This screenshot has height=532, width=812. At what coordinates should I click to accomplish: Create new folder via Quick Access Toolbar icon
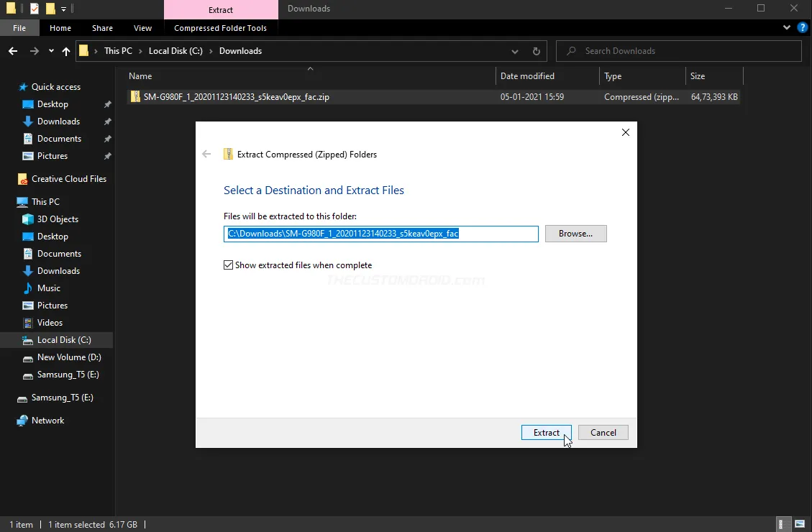point(50,8)
